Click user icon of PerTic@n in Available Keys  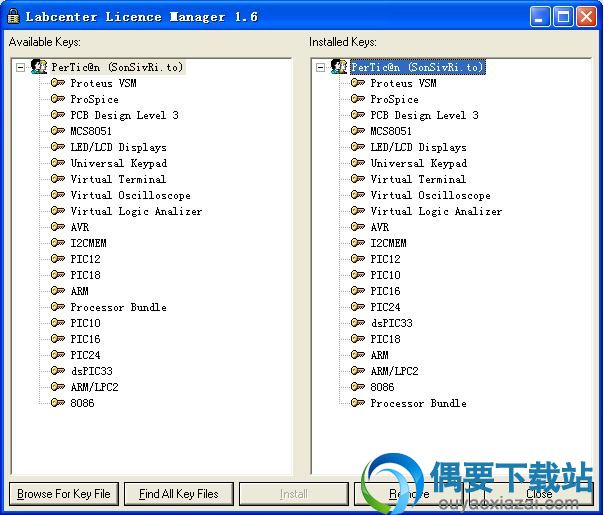click(39, 67)
